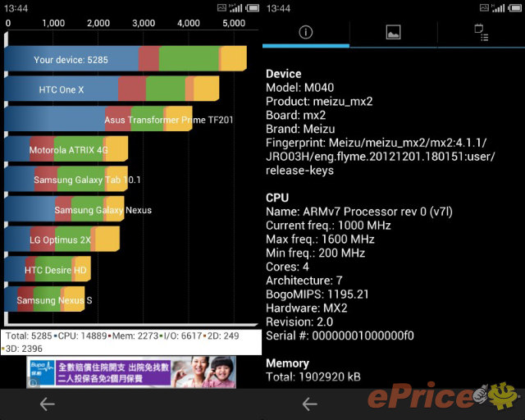Tap back arrow on benchmark chart screen

[x=47, y=404]
